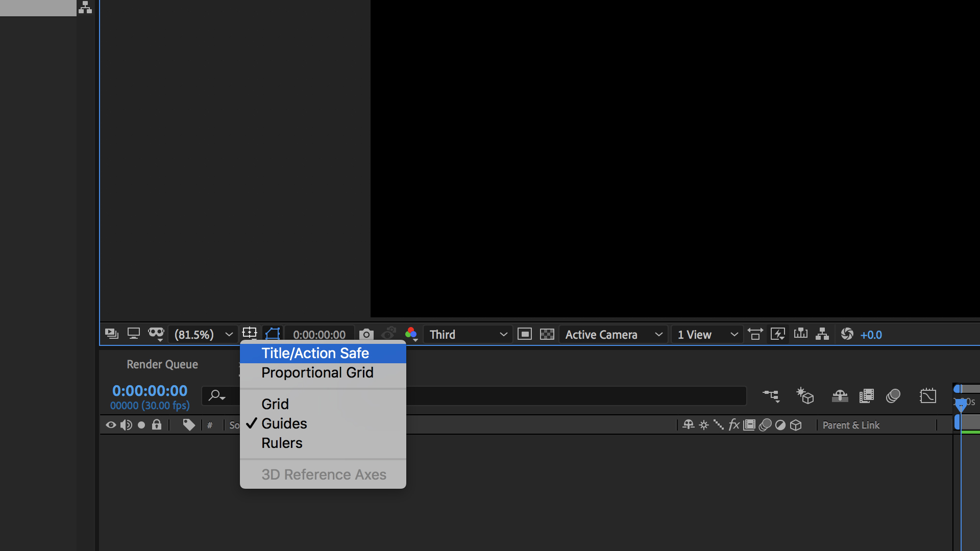Toggle the transparency grid

pyautogui.click(x=547, y=334)
